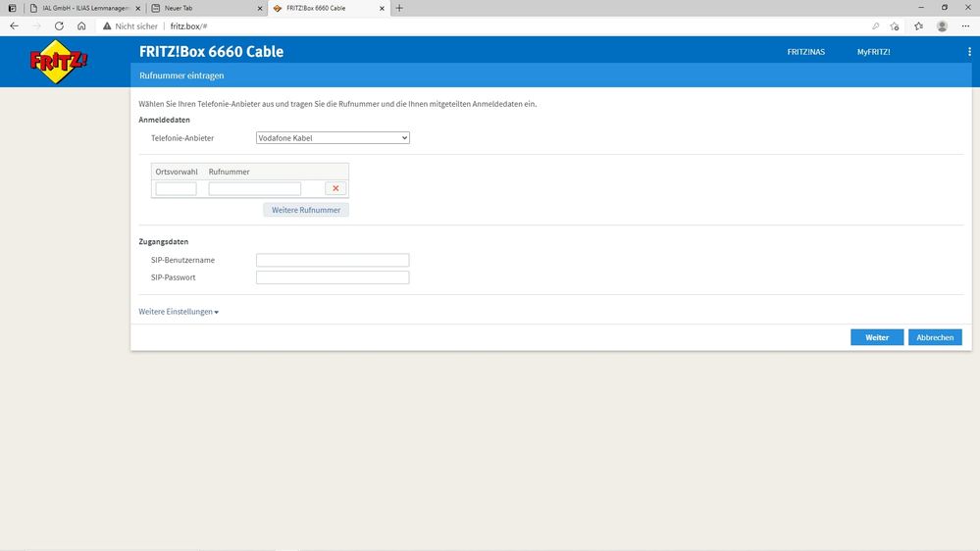Reload the fritz.box page

(59, 26)
